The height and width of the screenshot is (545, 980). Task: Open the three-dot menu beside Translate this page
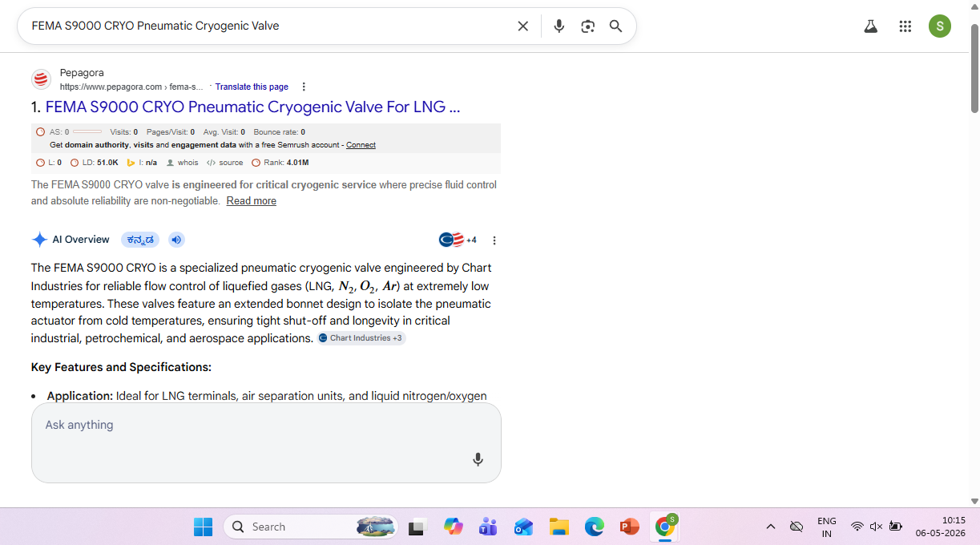point(304,87)
